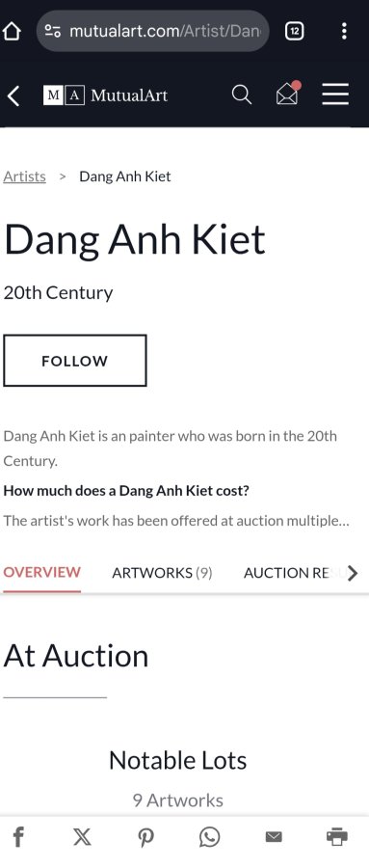Click the MutualArt logo
This screenshot has width=369, height=868.
tap(106, 95)
